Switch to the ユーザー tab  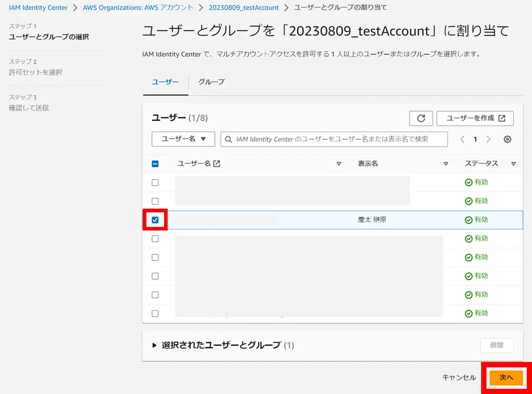click(165, 82)
